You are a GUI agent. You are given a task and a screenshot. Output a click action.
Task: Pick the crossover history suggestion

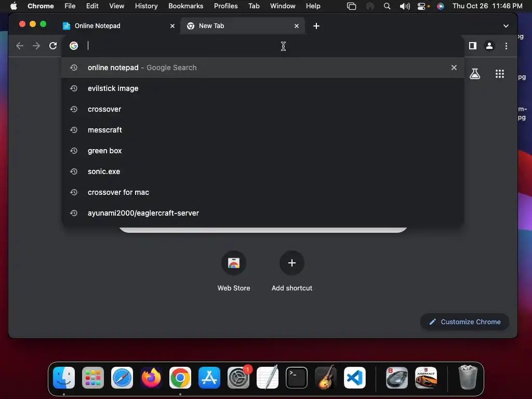(x=262, y=109)
